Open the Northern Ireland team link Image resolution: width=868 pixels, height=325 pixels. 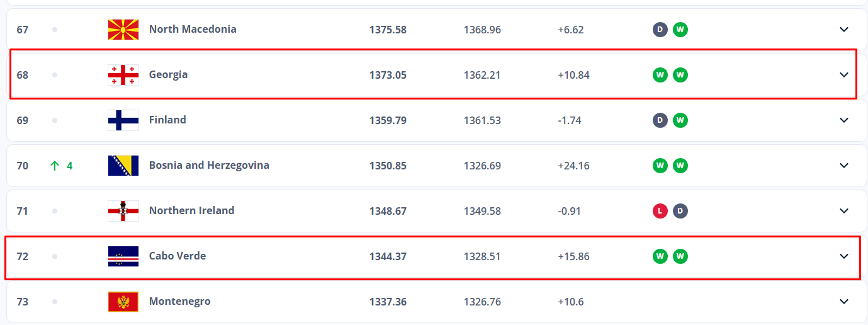pos(191,210)
